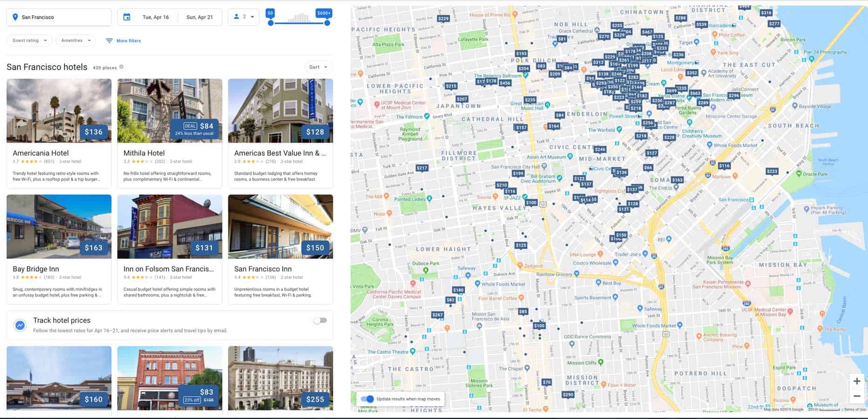Zoom in on the map with plus icon

point(857,380)
